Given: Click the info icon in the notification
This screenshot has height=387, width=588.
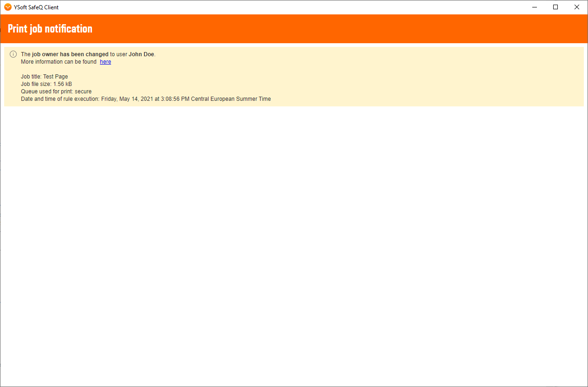Looking at the screenshot, I should 13,54.
